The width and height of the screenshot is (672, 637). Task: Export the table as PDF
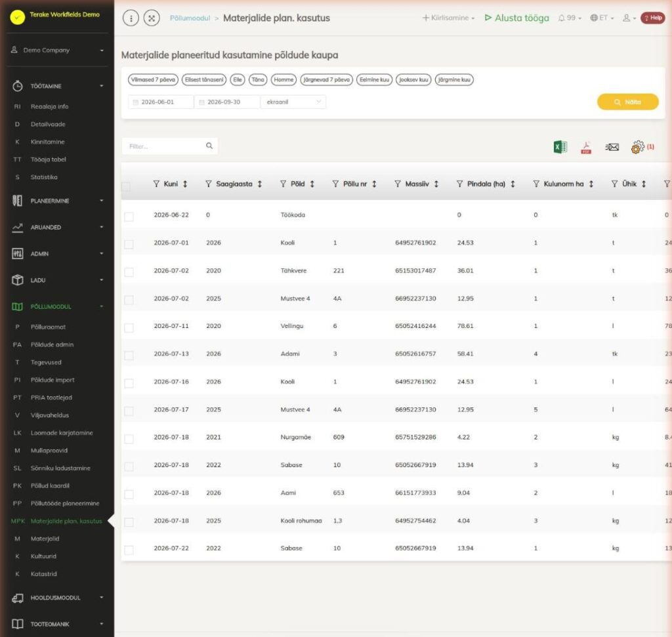tap(586, 148)
